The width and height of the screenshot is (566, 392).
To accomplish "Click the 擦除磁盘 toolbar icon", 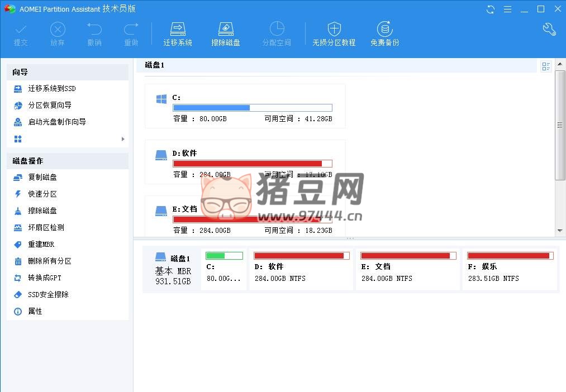I will [226, 29].
